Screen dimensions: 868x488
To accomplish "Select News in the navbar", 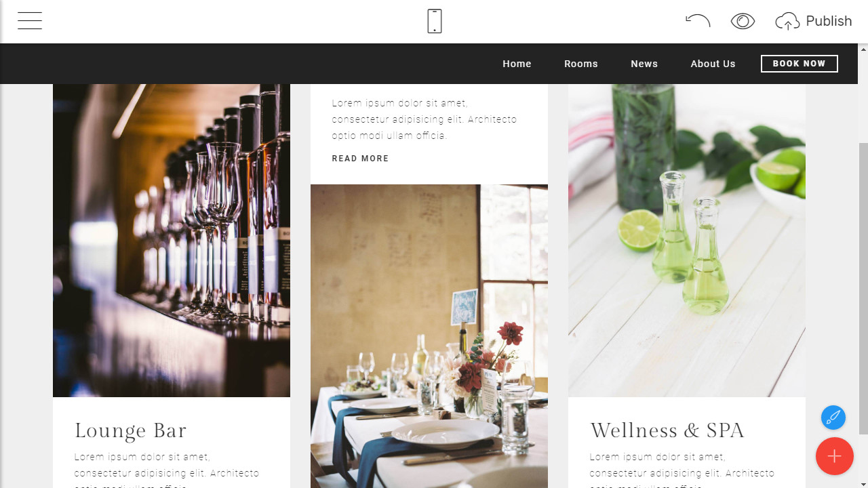I will [x=644, y=64].
